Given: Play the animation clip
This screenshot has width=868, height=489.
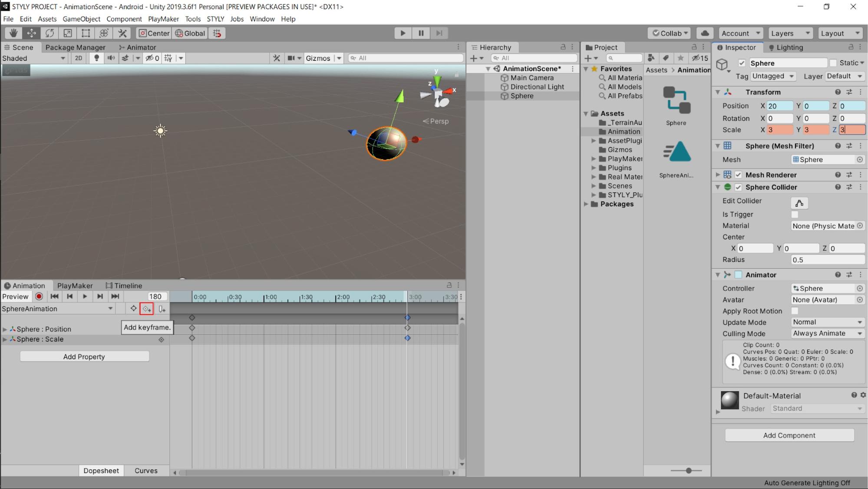Looking at the screenshot, I should click(x=85, y=297).
